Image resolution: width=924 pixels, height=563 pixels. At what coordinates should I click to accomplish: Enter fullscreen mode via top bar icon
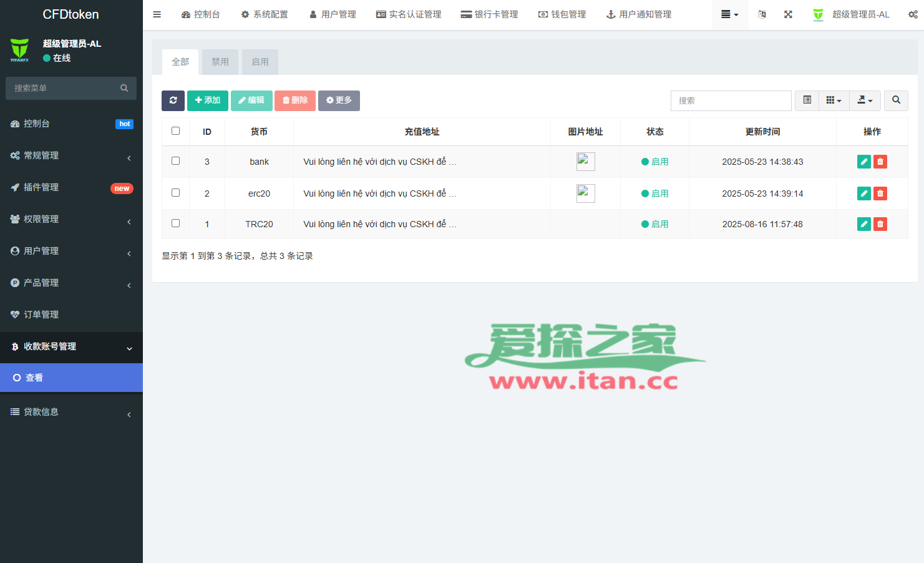point(788,14)
